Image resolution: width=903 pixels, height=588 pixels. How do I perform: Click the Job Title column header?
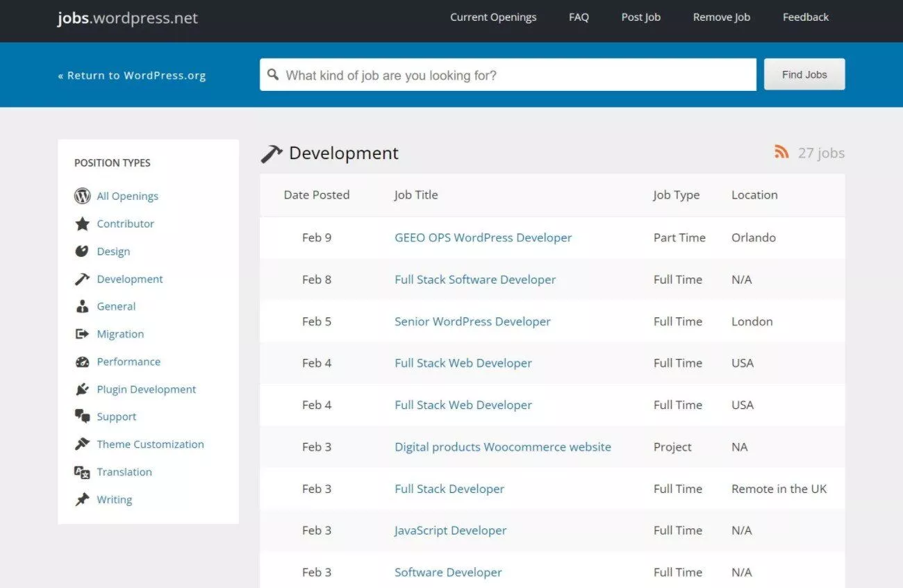(x=416, y=195)
